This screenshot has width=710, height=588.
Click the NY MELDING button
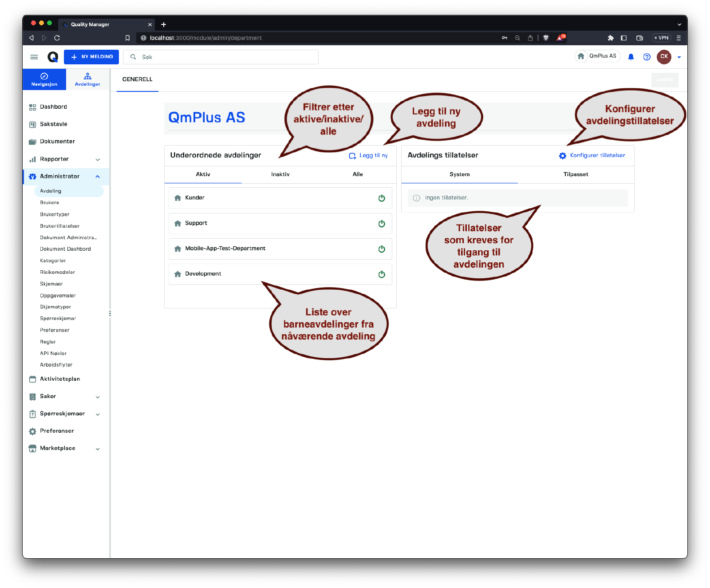pos(91,57)
